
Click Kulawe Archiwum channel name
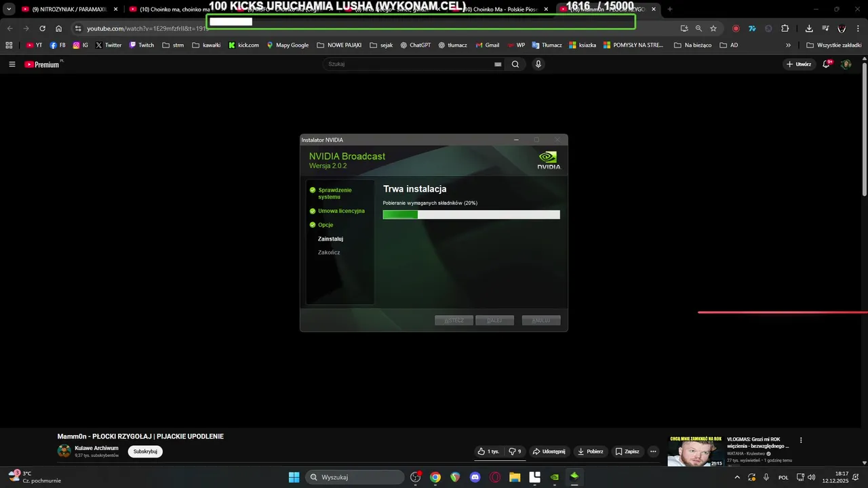[96, 448]
